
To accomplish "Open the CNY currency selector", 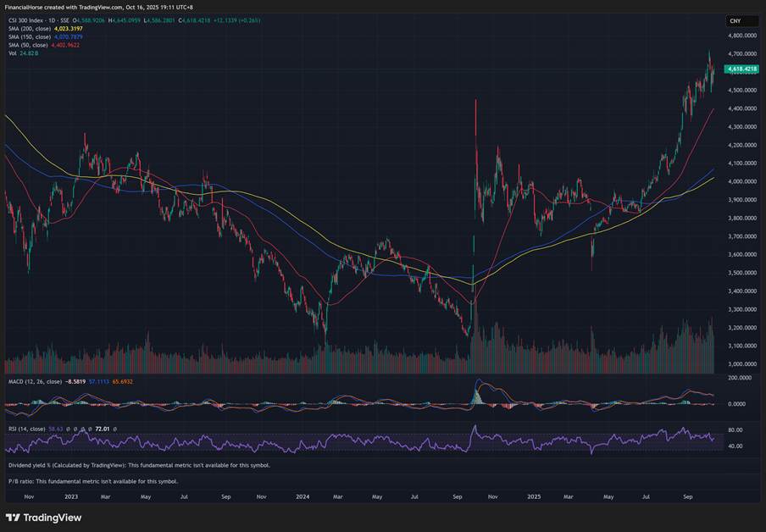I will pyautogui.click(x=735, y=20).
